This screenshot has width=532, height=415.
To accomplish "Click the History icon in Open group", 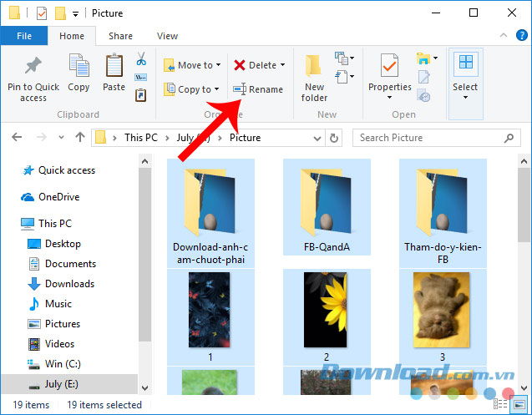I will tap(423, 95).
